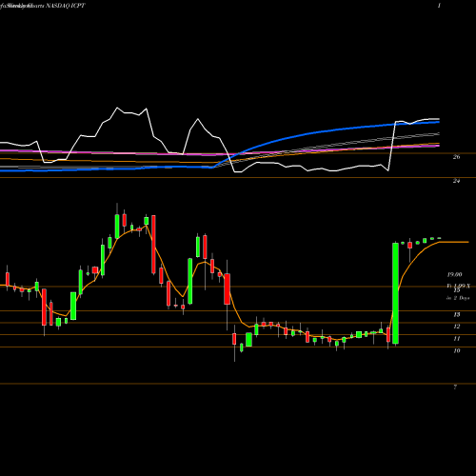Click the 'in 2 Days' caption
The height and width of the screenshot is (476, 476).
click(x=458, y=298)
